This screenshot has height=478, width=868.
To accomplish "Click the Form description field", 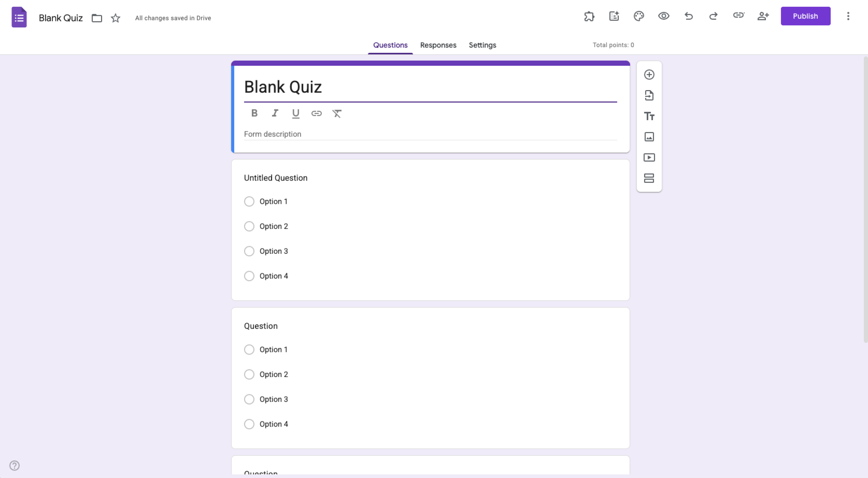I will 373,134.
